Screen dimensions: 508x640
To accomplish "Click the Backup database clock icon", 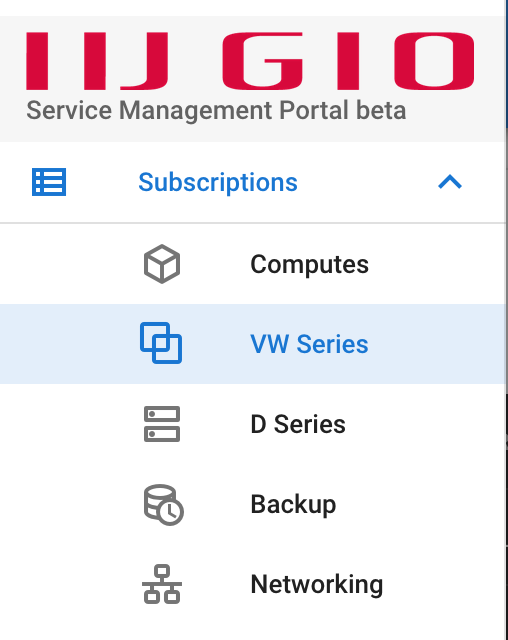I will coord(164,504).
